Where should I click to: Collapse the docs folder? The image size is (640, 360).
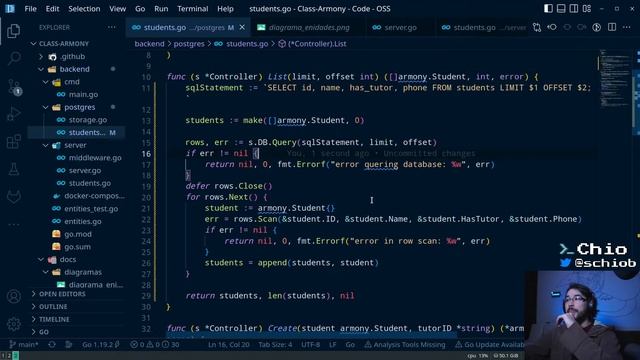pos(41,260)
